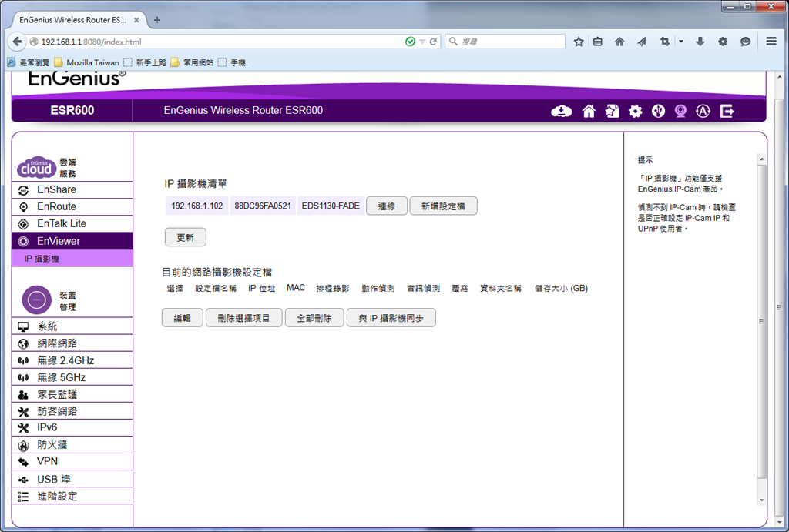
Task: Click the paper plane send icon
Action: click(642, 42)
